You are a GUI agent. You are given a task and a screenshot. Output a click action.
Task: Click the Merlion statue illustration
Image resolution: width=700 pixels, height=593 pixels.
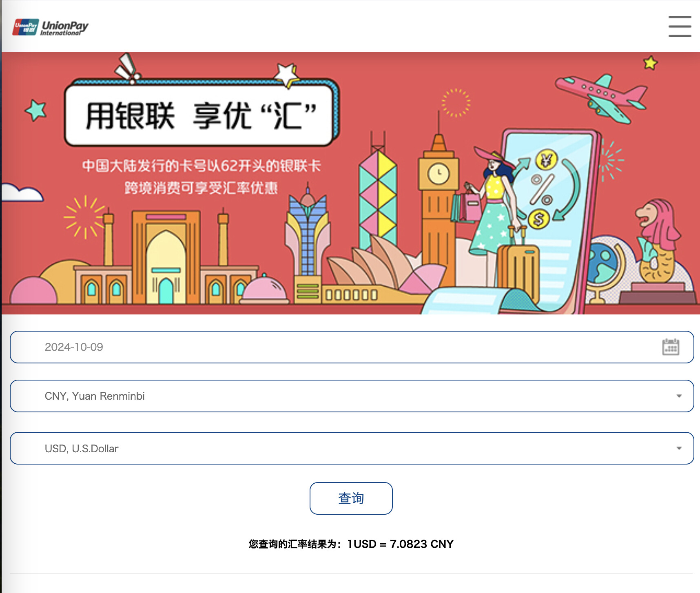656,241
